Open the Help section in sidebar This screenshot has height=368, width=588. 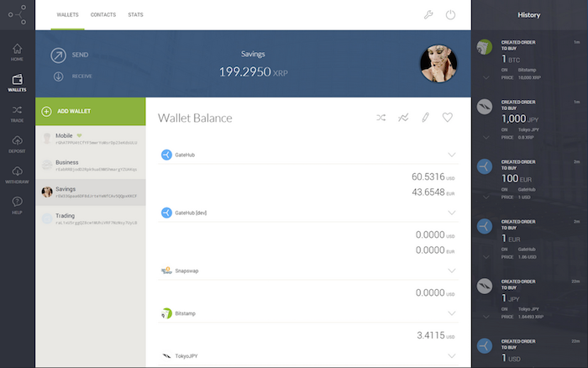coord(17,206)
